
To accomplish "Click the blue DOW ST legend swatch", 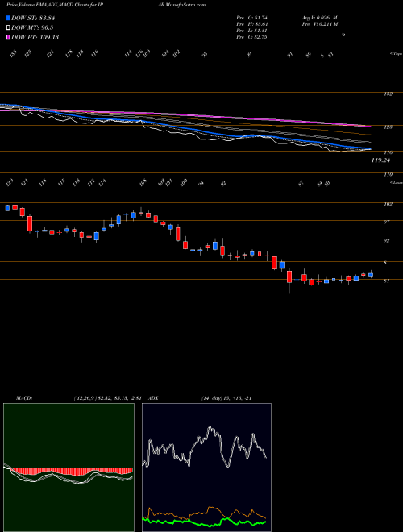I will point(8,19).
